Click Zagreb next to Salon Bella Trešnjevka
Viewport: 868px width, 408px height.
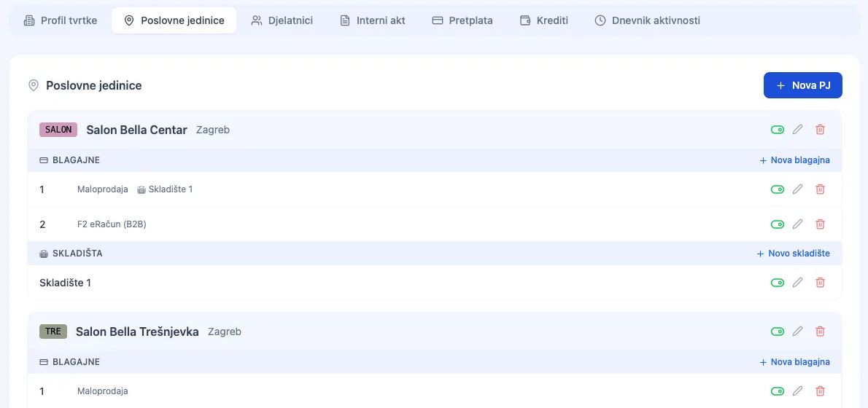[x=225, y=331]
